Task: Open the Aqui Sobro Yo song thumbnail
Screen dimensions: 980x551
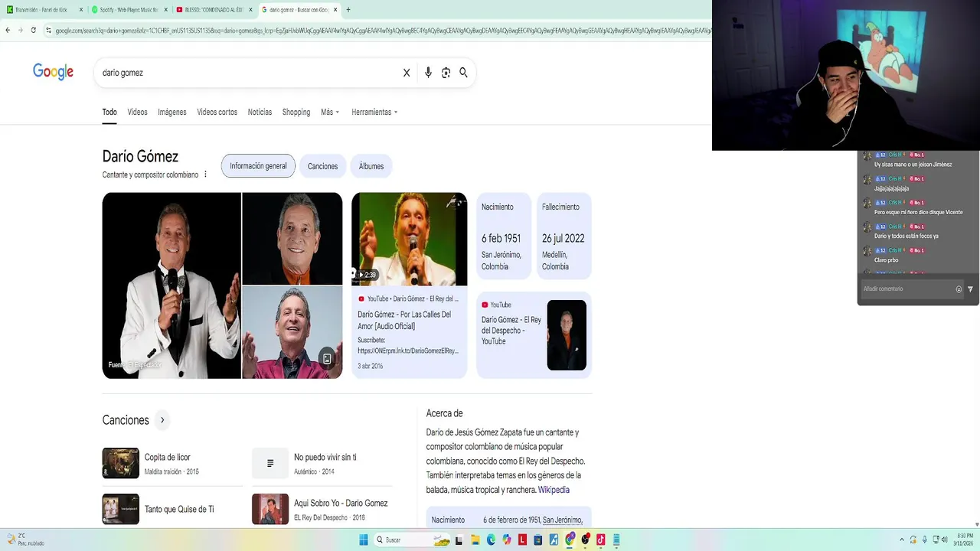Action: pyautogui.click(x=270, y=509)
